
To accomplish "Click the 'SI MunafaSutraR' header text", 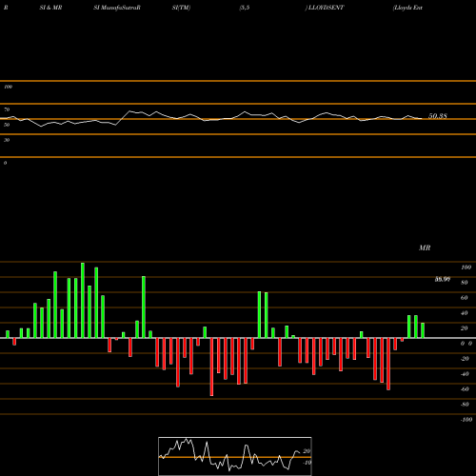I will [117, 8].
